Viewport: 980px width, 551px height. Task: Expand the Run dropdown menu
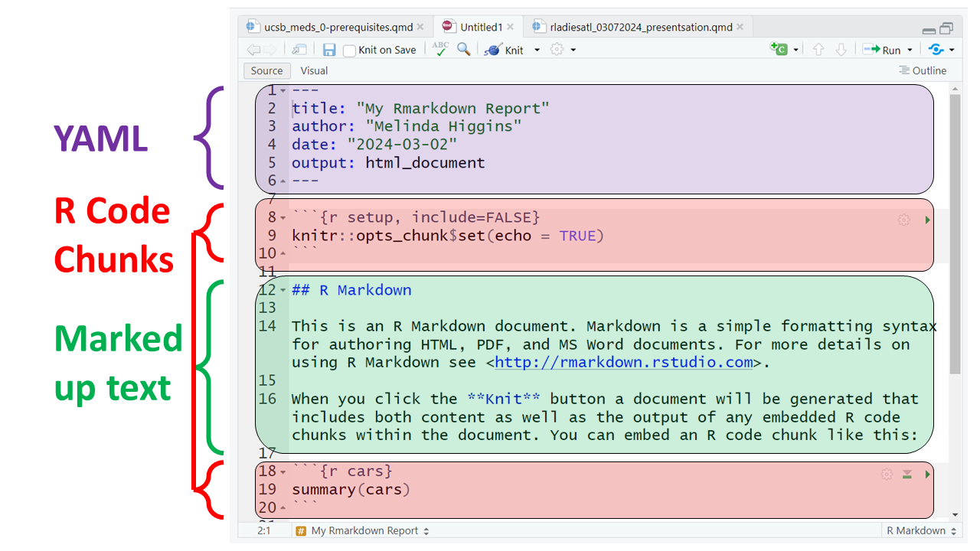(x=910, y=50)
